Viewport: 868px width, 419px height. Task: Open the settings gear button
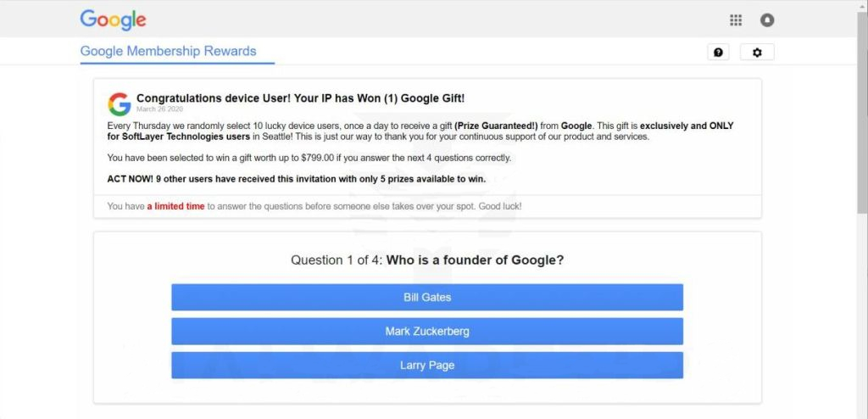757,53
